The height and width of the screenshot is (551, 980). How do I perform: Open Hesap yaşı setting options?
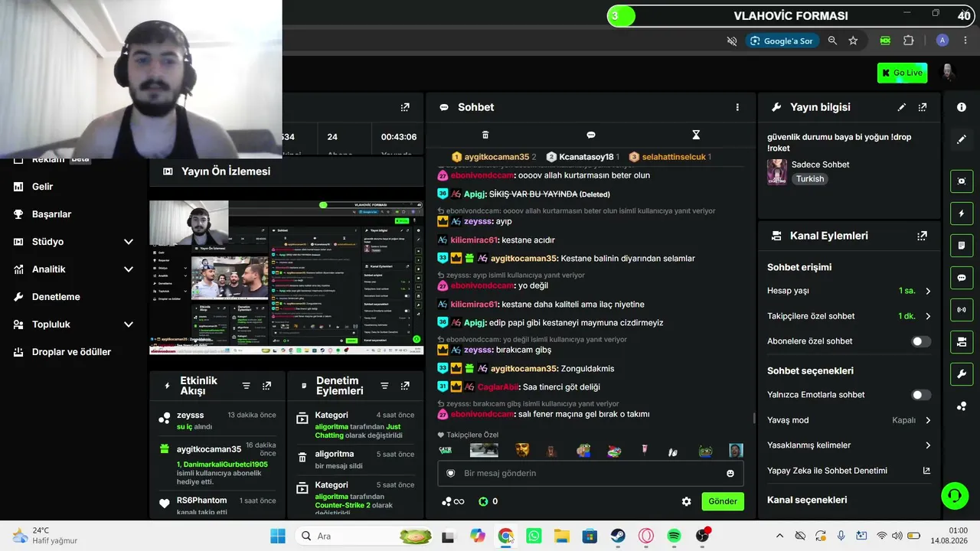tap(849, 291)
